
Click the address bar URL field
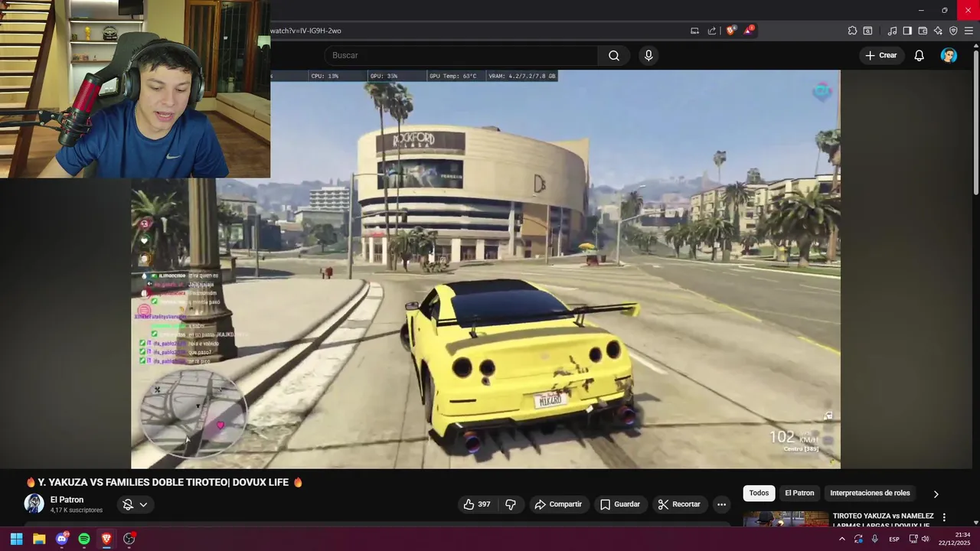[475, 31]
